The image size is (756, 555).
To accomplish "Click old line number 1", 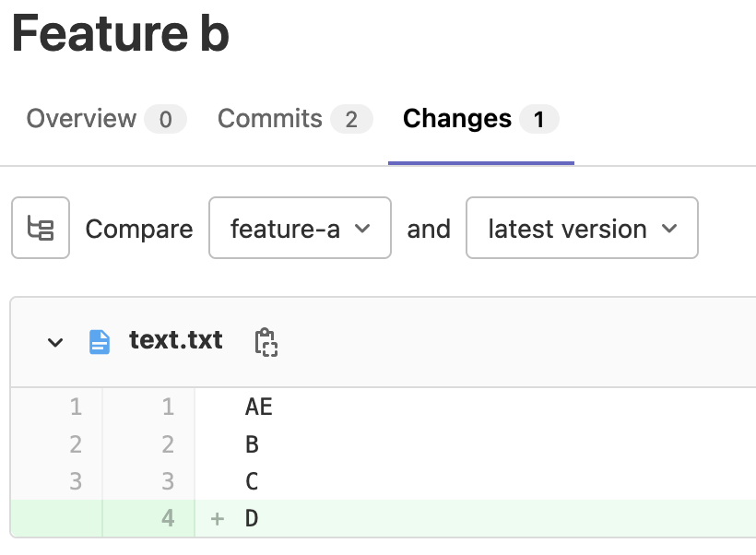I will point(76,407).
